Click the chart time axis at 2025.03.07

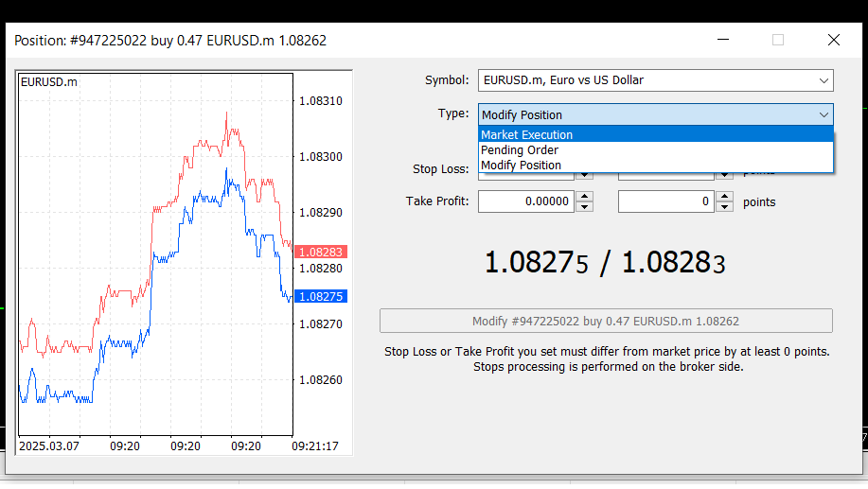pos(48,445)
